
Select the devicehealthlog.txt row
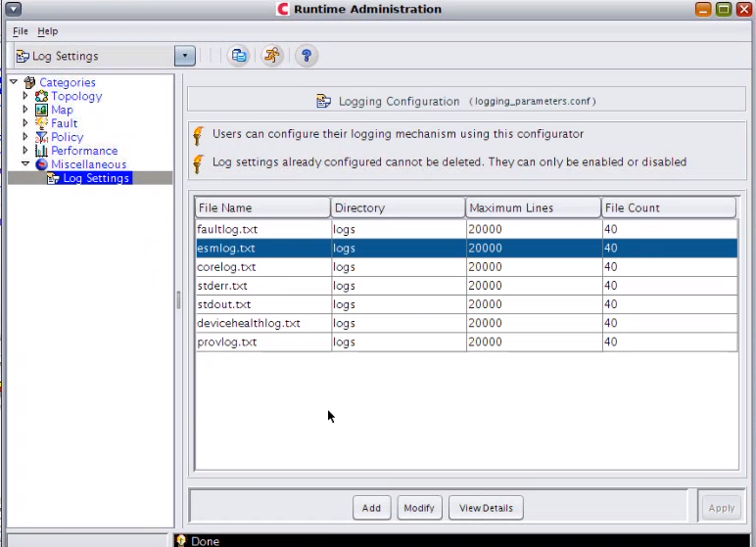466,323
